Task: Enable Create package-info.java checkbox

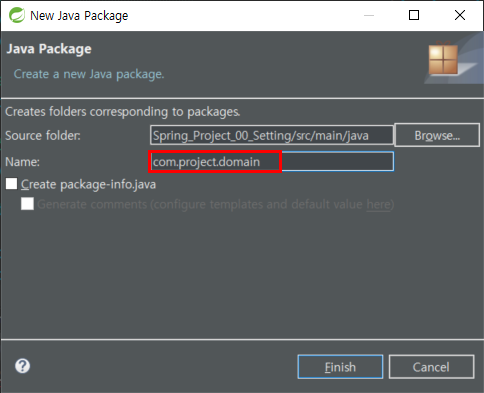Action: tap(12, 184)
